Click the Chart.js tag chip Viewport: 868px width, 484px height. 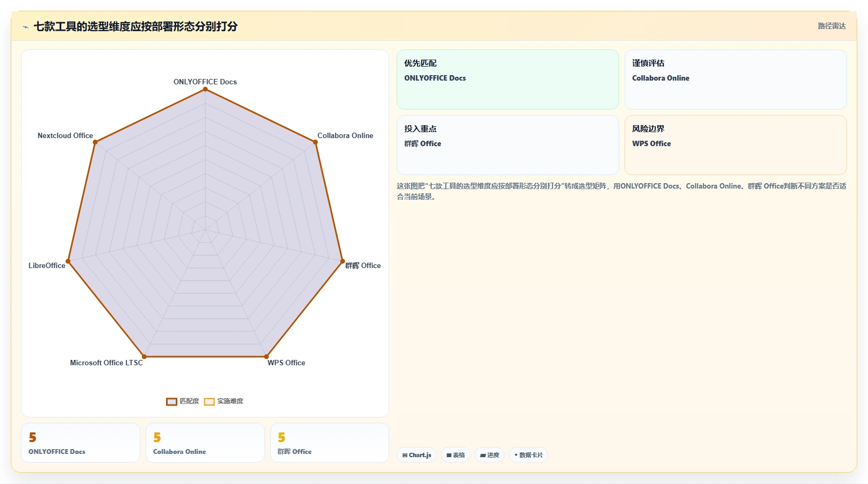417,455
